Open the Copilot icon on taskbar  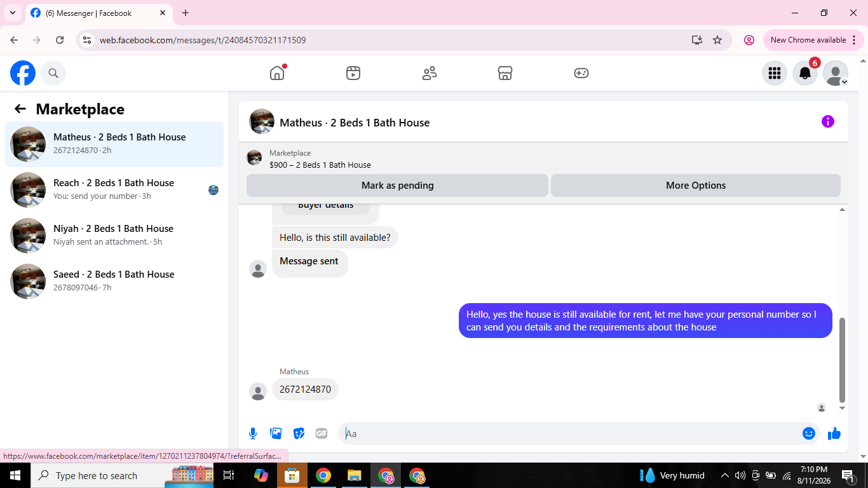pos(261,475)
